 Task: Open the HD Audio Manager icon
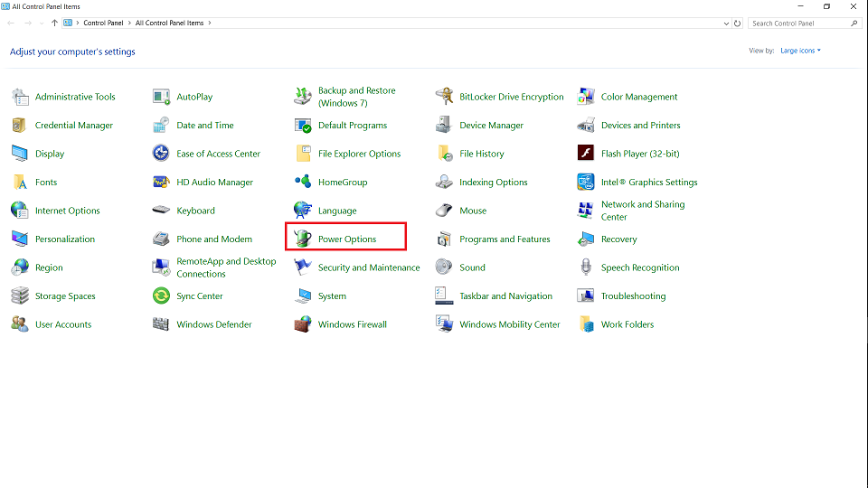coord(161,182)
